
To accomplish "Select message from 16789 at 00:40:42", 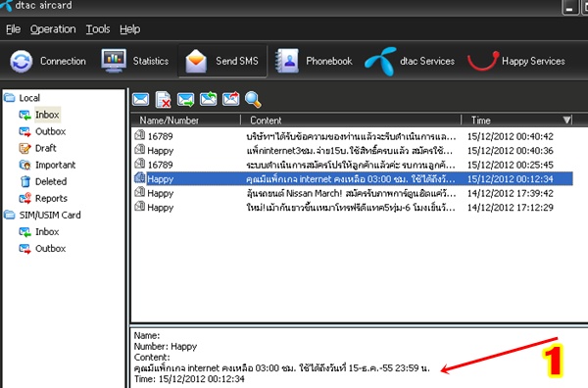I will 353,136.
